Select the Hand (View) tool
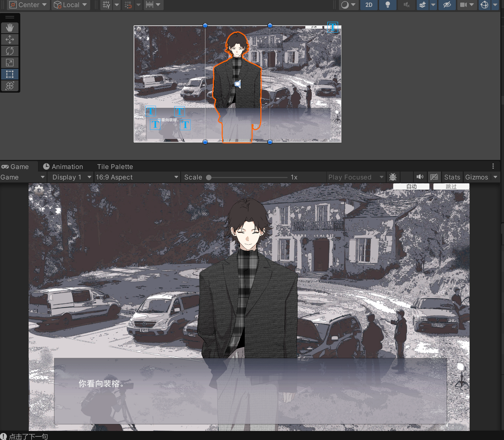This screenshot has height=440, width=504. 10,28
